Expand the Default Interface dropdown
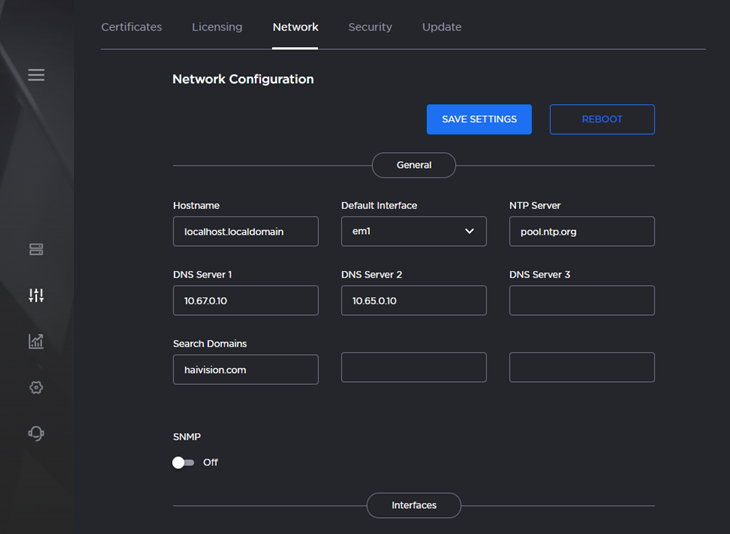This screenshot has width=730, height=534. (x=413, y=231)
